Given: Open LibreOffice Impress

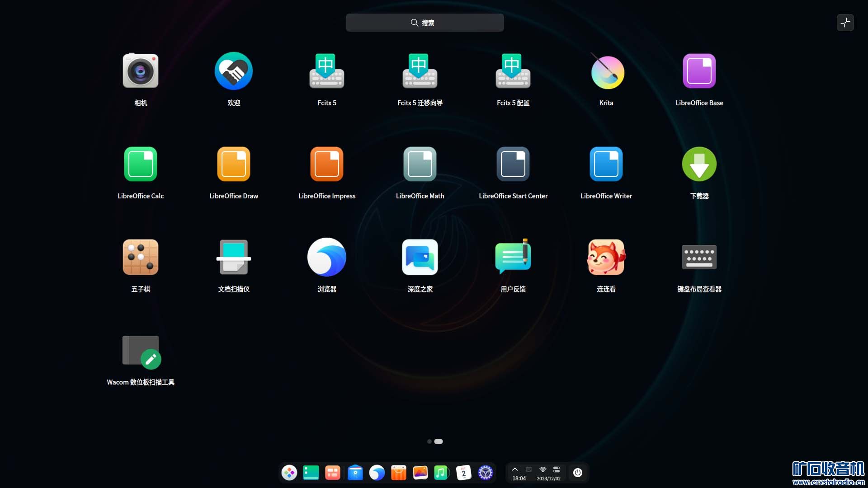Looking at the screenshot, I should tap(327, 164).
